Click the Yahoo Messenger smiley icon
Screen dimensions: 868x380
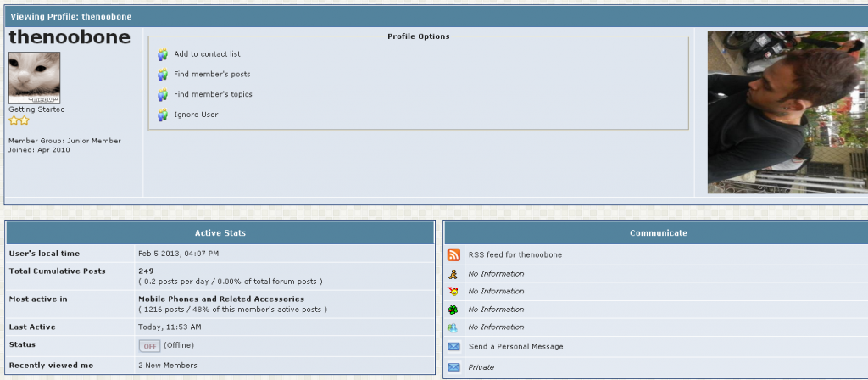click(453, 292)
